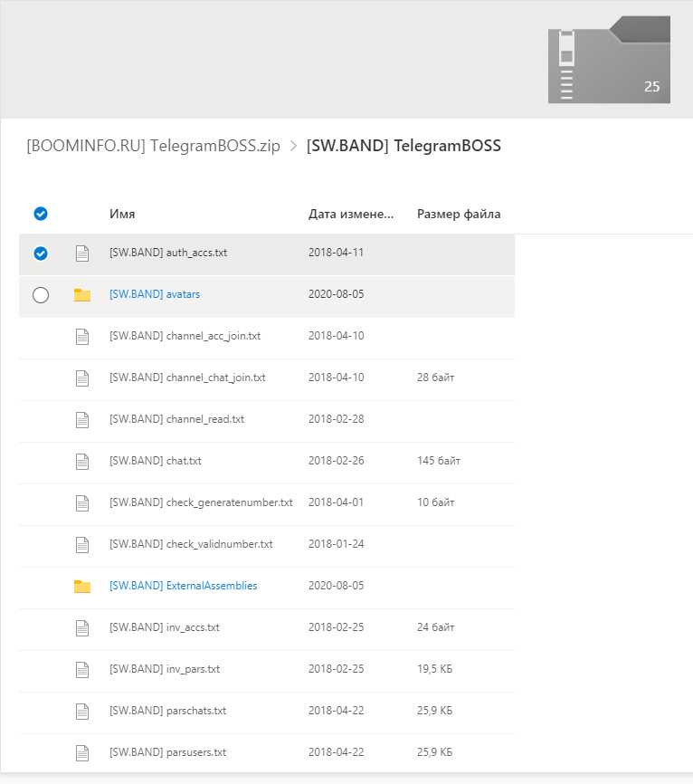Select the [SW.BAND] channel_read.txt file name
Image resolution: width=693 pixels, height=784 pixels.
177,419
